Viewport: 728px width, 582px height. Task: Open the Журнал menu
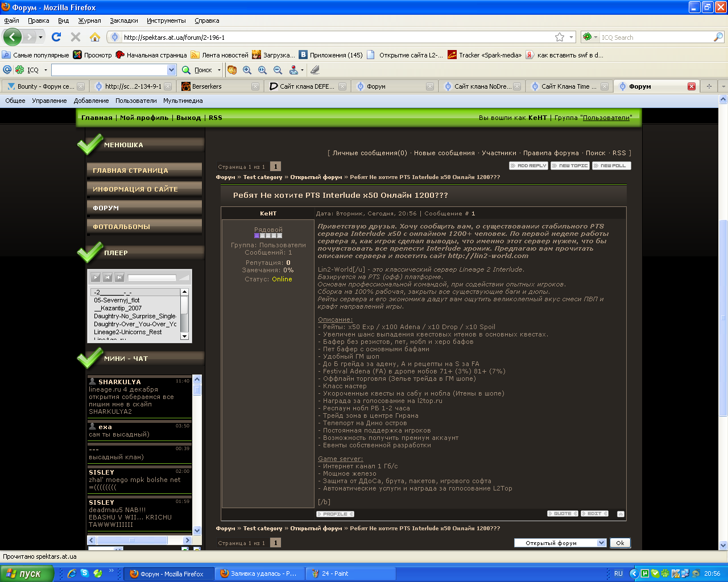pos(89,20)
